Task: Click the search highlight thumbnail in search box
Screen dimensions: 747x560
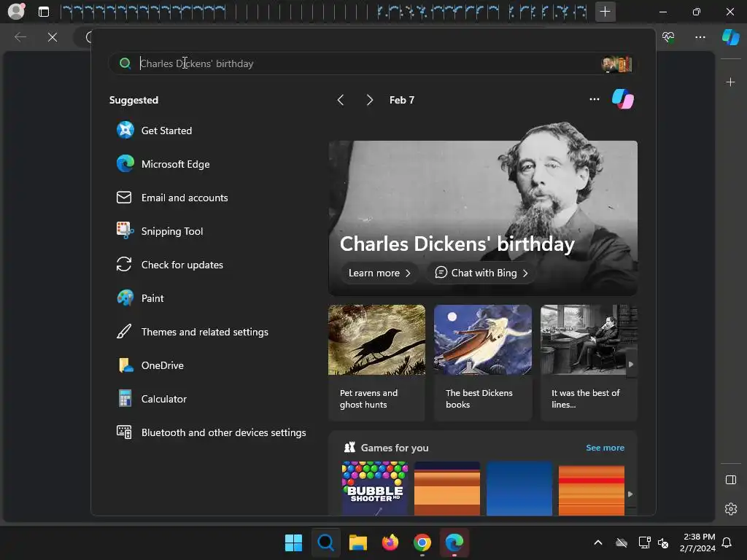Action: [616, 64]
